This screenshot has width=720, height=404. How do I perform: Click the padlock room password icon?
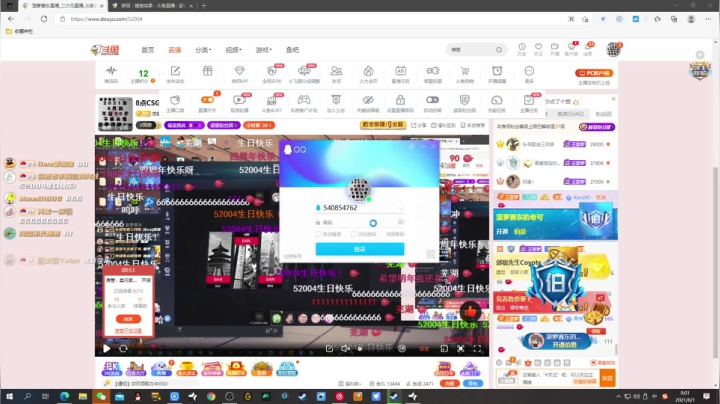click(x=400, y=100)
